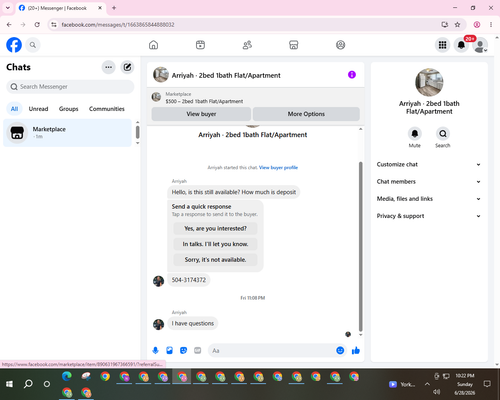Click the Facebook search magnifier icon
500x400 pixels.
pos(33,45)
